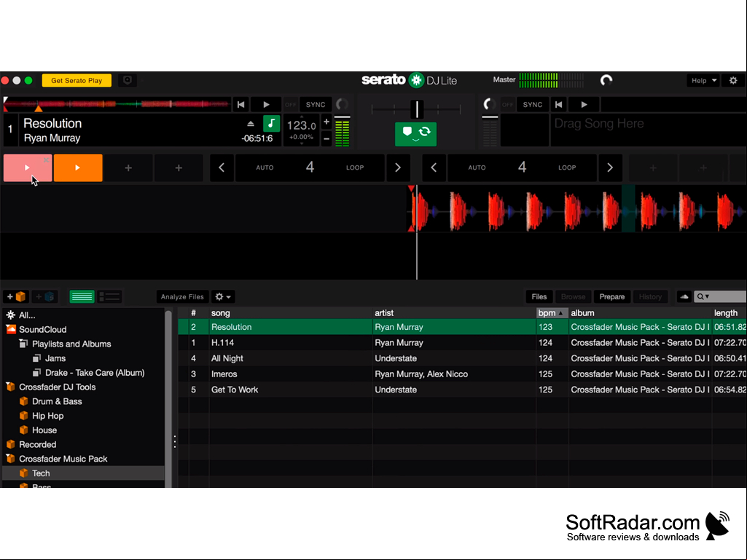The image size is (747, 560).
Task: Toggle AUTO 4 LOOP on deck 1
Action: pos(310,167)
